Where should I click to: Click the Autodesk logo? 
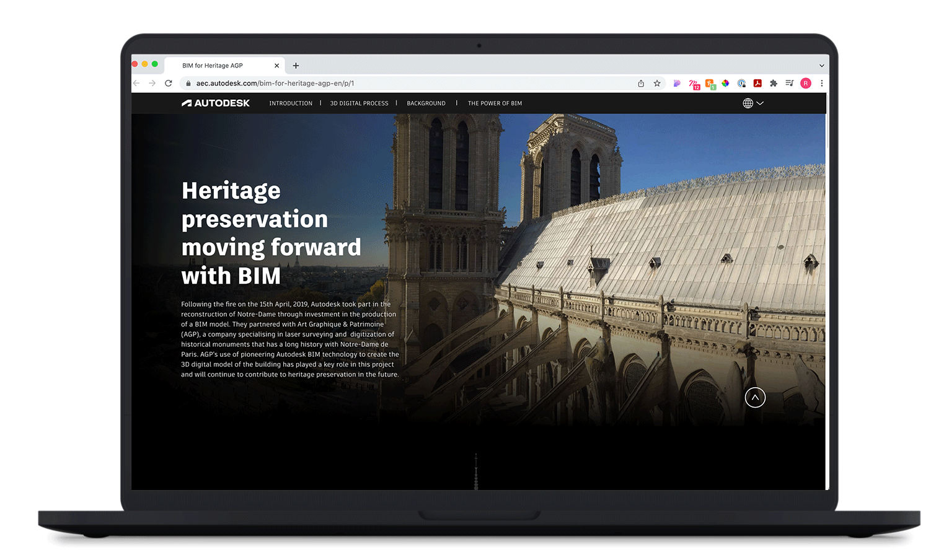tap(216, 103)
